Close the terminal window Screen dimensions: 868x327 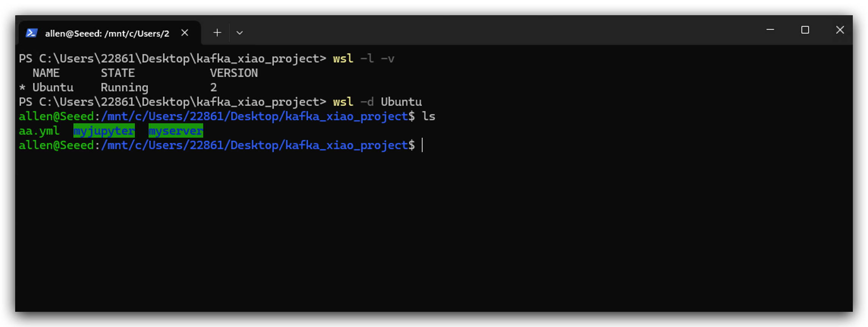point(840,30)
